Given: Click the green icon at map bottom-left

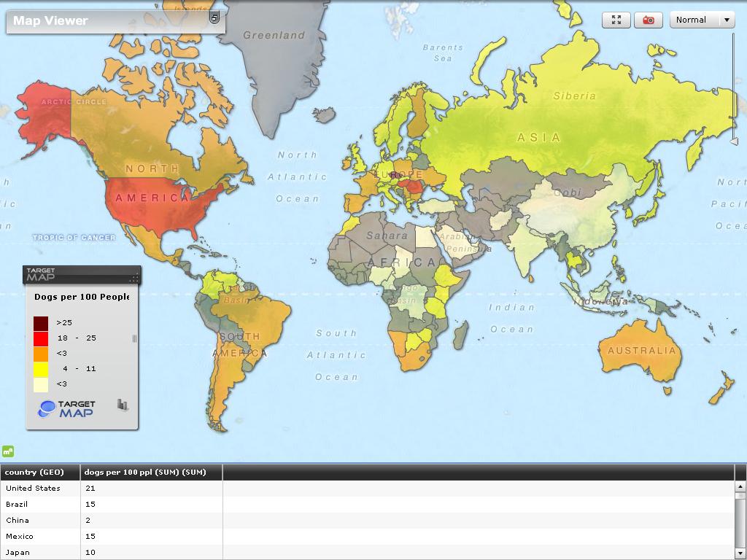Looking at the screenshot, I should click(9, 451).
